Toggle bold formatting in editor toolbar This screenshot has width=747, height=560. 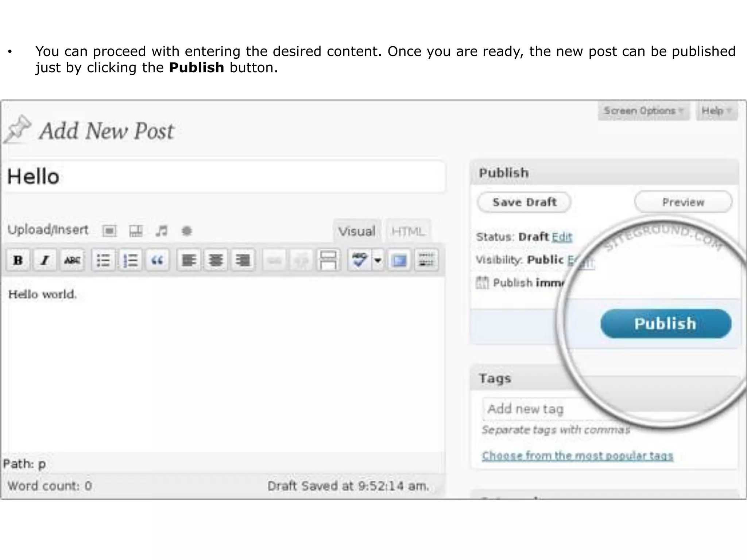pyautogui.click(x=18, y=260)
